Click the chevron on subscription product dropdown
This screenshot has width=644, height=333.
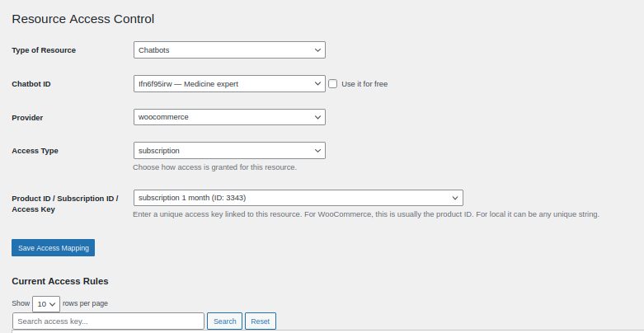(455, 198)
